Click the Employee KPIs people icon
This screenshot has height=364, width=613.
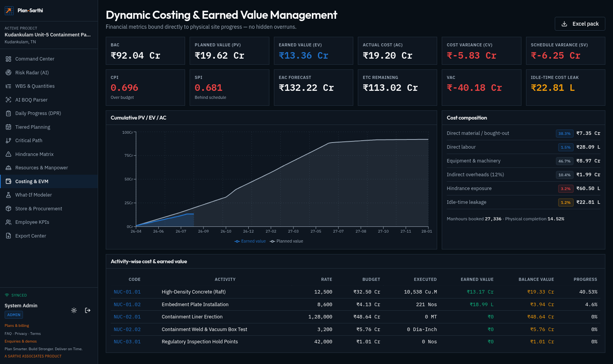pyautogui.click(x=8, y=222)
